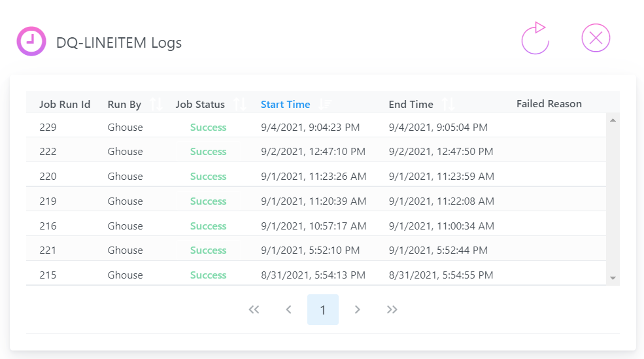This screenshot has height=359, width=644.
Task: Select the row with Job Run Id 229
Action: pyautogui.click(x=316, y=127)
